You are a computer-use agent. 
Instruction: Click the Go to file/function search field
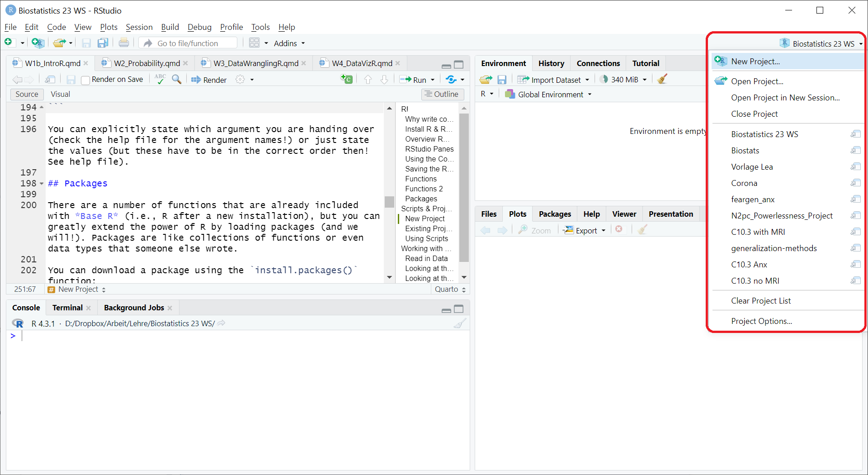point(195,43)
